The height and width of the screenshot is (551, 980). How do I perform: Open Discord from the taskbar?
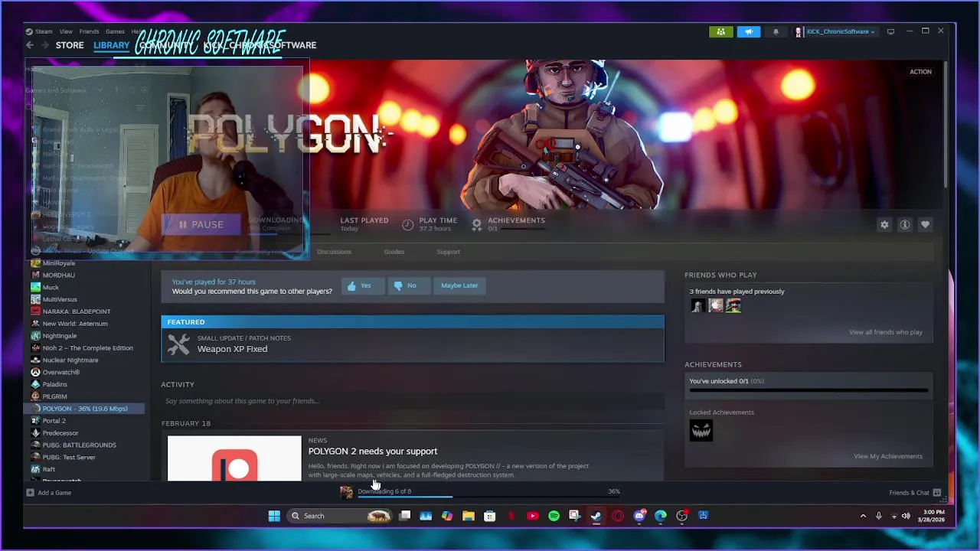pos(640,516)
